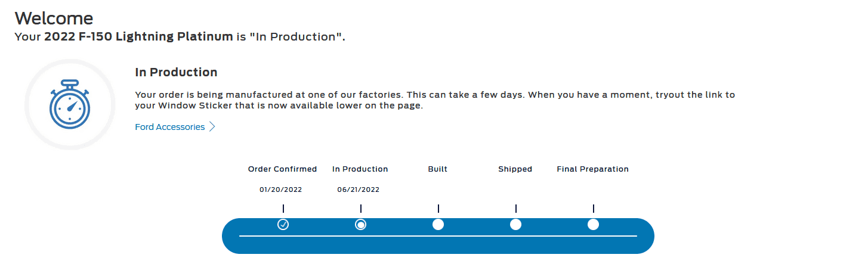Screen dimensions: 868x270
Task: Click the chevron arrow beside Ford Accessories
Action: click(x=212, y=127)
